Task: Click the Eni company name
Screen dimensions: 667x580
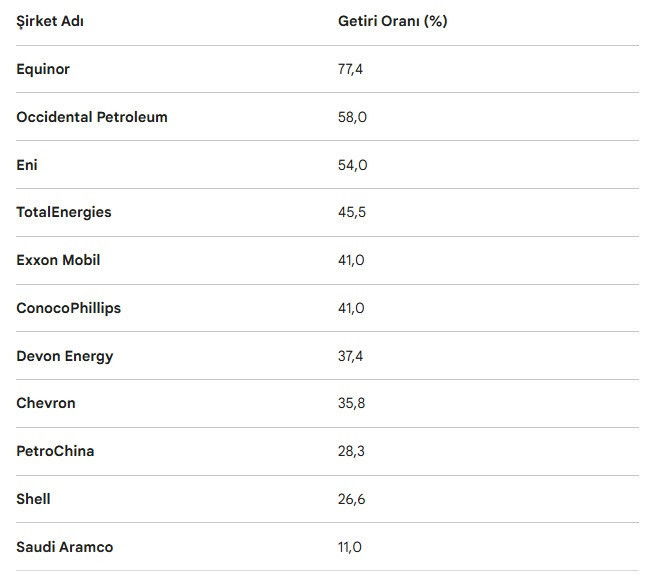Action: (x=27, y=165)
